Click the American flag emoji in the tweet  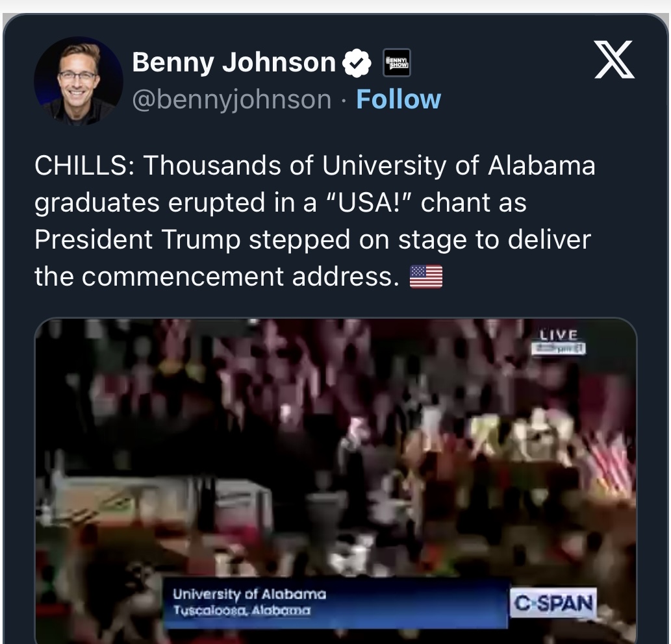point(426,277)
